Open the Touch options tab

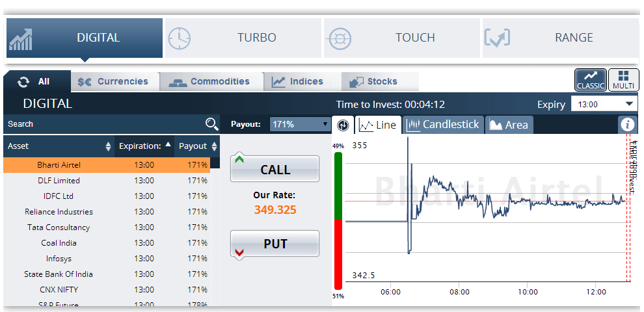click(402, 38)
